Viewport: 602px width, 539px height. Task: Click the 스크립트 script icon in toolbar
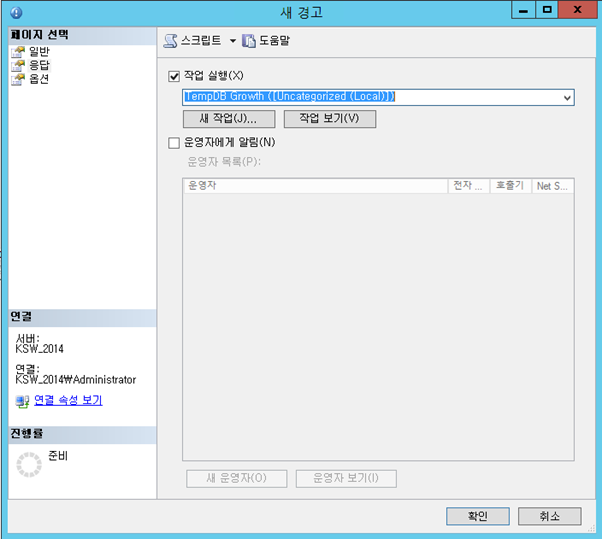click(x=170, y=41)
